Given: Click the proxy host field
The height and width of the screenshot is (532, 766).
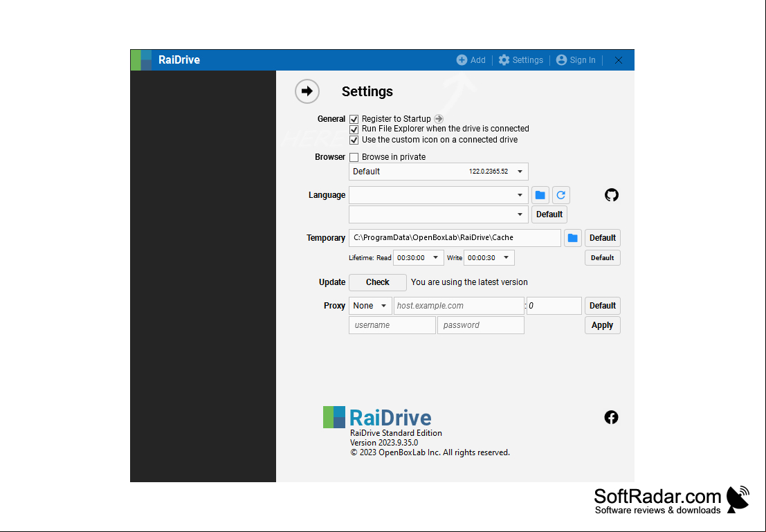Looking at the screenshot, I should pos(459,306).
